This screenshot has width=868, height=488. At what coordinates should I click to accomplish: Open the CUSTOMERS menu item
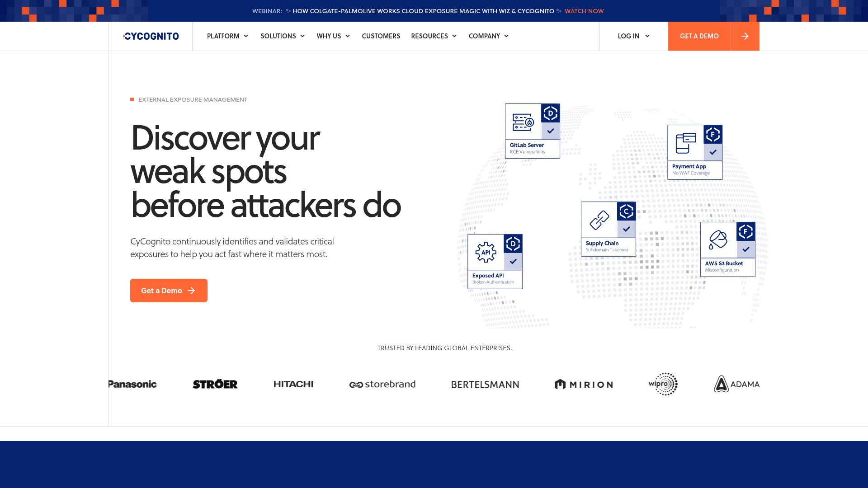click(381, 36)
